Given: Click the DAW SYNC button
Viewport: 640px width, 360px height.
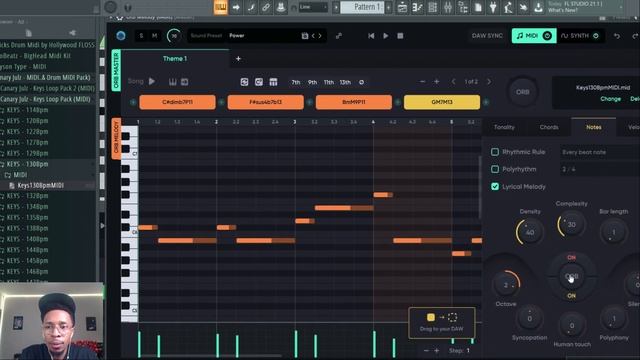Looking at the screenshot, I should 487,36.
